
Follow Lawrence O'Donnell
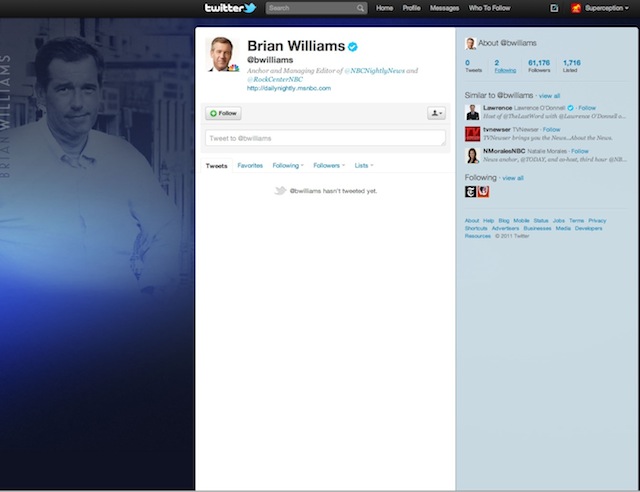(x=587, y=108)
